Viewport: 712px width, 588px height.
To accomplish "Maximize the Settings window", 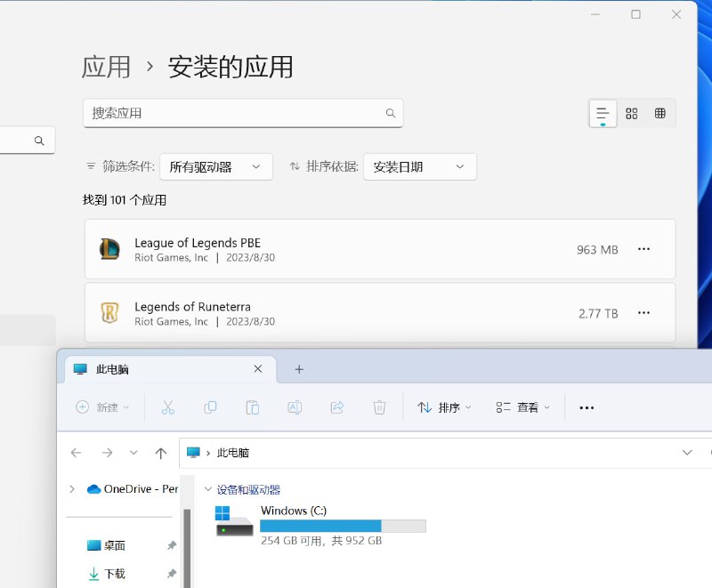I will click(x=635, y=14).
